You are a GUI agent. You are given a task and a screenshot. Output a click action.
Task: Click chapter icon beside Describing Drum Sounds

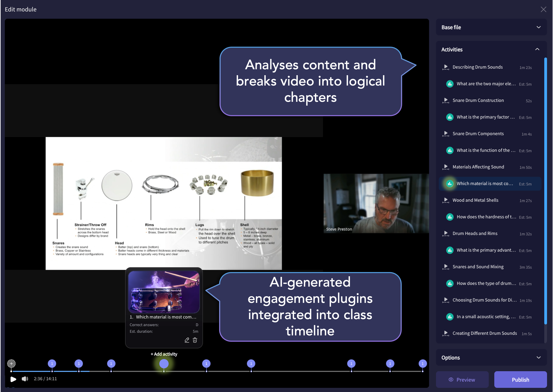[x=445, y=67]
